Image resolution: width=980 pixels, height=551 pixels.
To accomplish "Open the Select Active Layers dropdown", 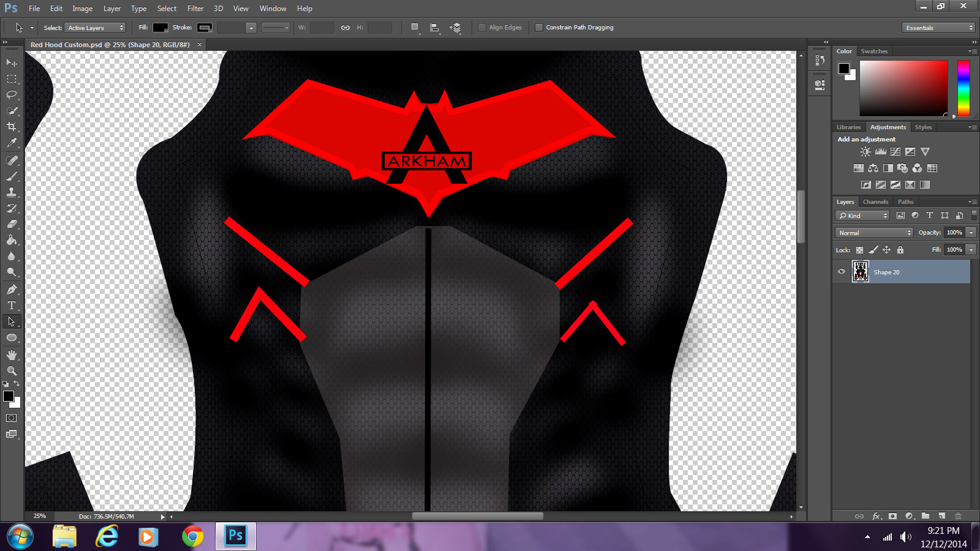I will [x=95, y=28].
